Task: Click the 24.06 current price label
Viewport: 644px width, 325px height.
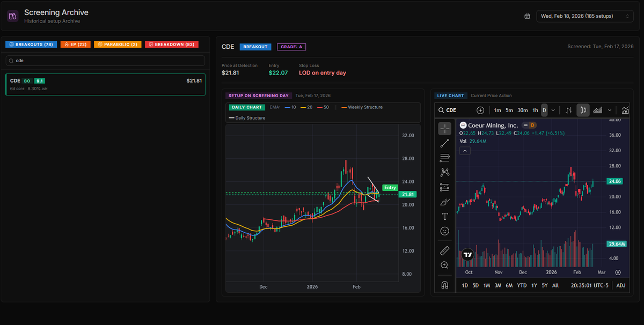Action: coord(616,181)
